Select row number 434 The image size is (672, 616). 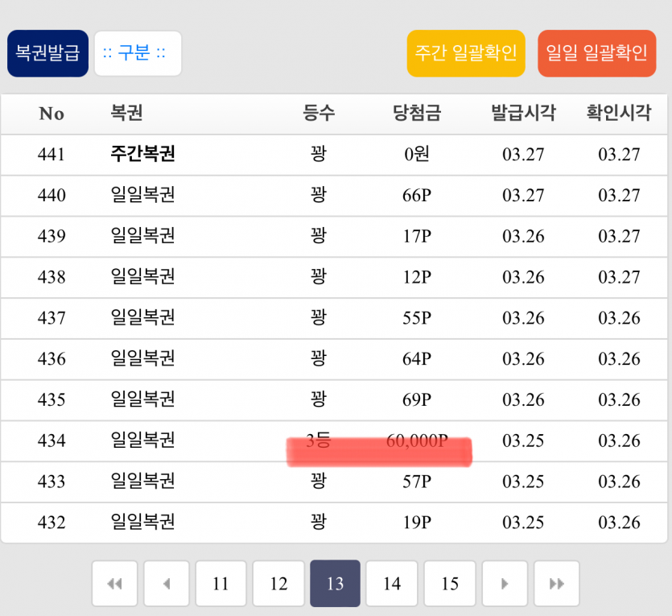coord(52,440)
